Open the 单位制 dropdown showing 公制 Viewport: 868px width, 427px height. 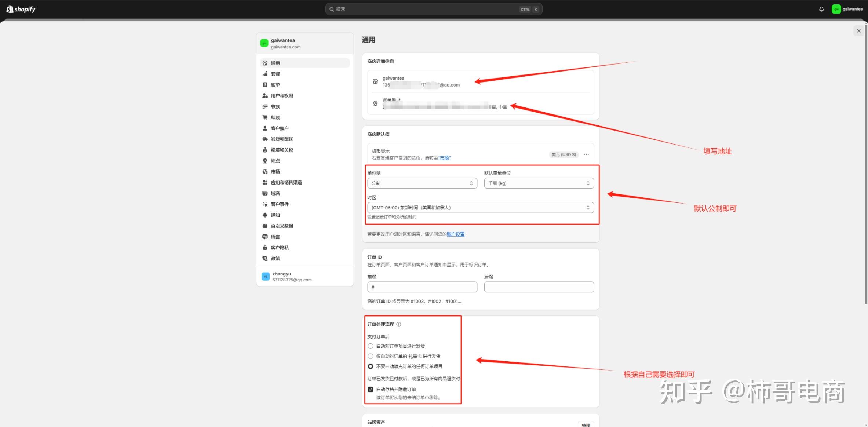coord(422,183)
